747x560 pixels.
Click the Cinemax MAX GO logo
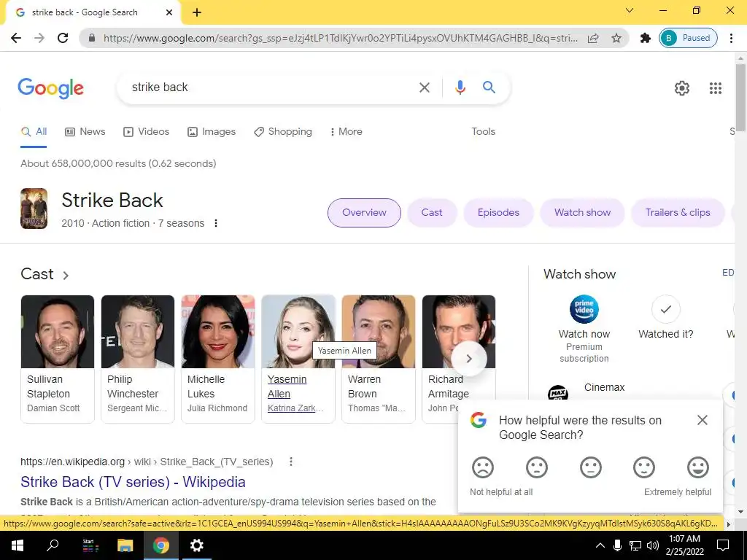558,393
